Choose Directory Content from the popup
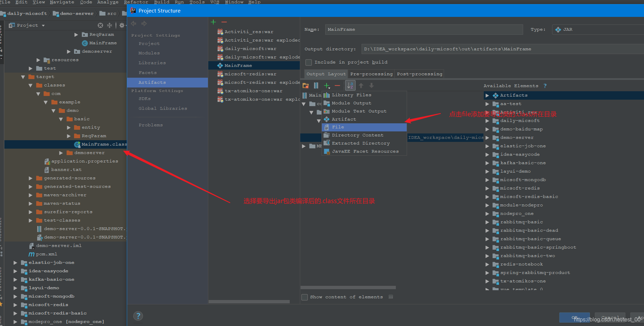644x326 pixels. click(x=364, y=135)
